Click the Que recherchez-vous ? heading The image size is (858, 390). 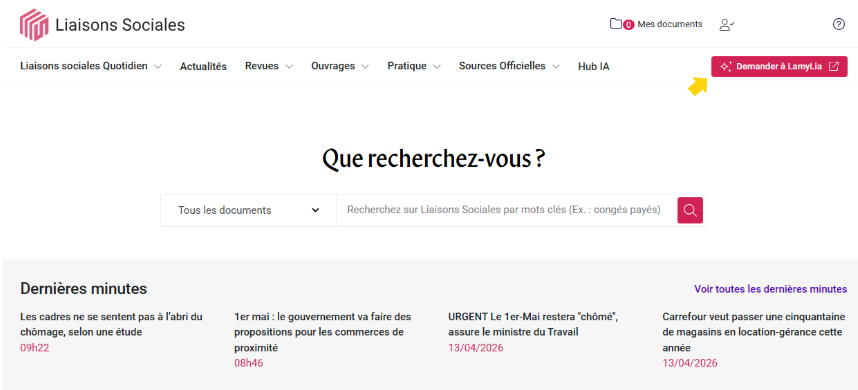(x=433, y=159)
